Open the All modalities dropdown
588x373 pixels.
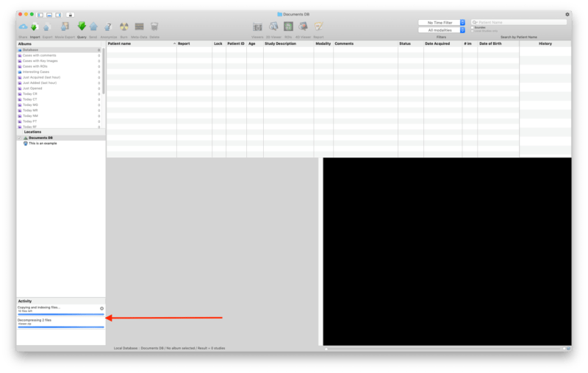[442, 30]
